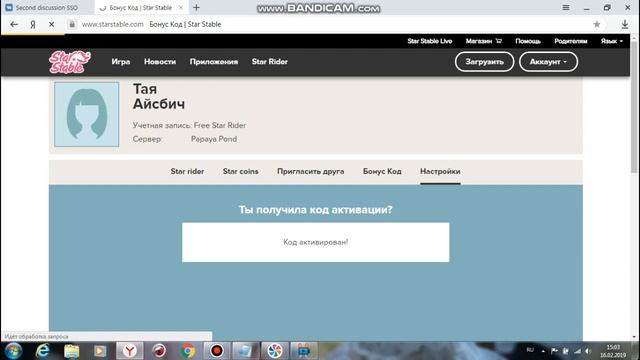Click the address bar URL field
This screenshot has width=640, height=360.
pyautogui.click(x=327, y=24)
